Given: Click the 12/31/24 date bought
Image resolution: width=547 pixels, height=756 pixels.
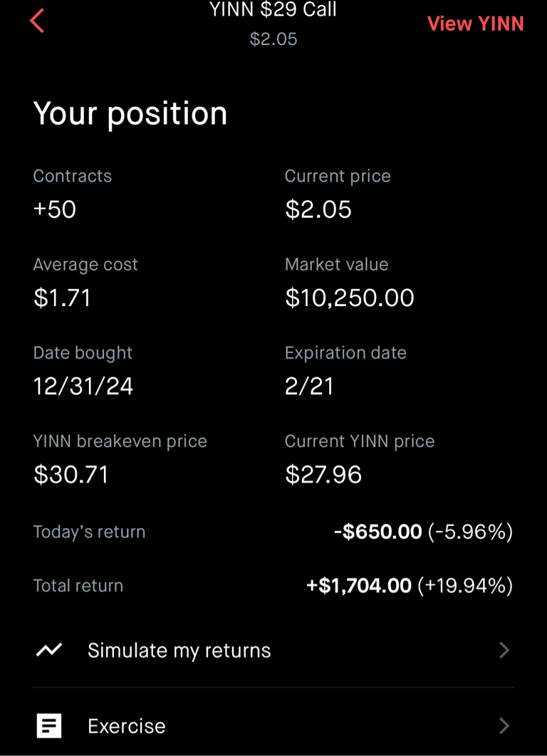Looking at the screenshot, I should pos(83,386).
